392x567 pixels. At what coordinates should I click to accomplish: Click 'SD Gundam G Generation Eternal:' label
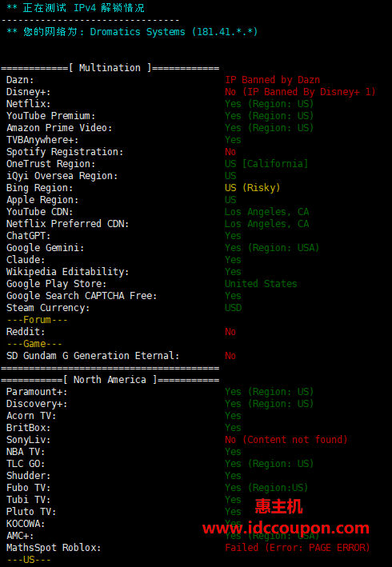[x=93, y=356]
